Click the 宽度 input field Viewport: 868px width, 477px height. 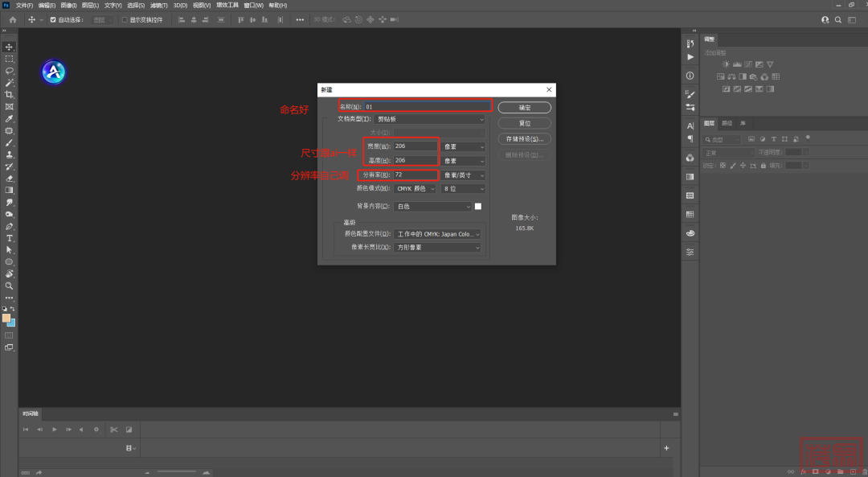pyautogui.click(x=416, y=146)
